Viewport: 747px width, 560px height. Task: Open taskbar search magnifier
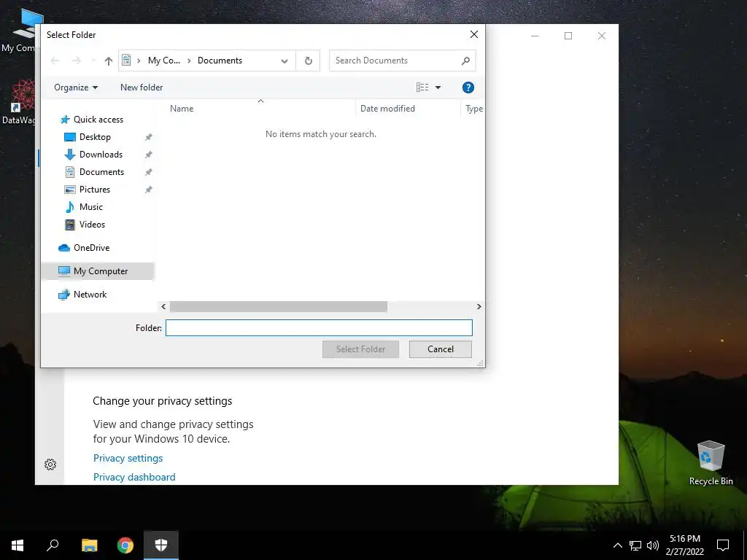(x=53, y=545)
